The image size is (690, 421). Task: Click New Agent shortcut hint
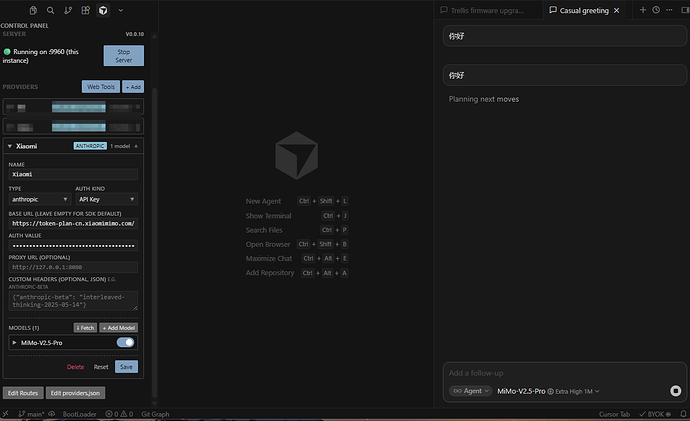[297, 201]
